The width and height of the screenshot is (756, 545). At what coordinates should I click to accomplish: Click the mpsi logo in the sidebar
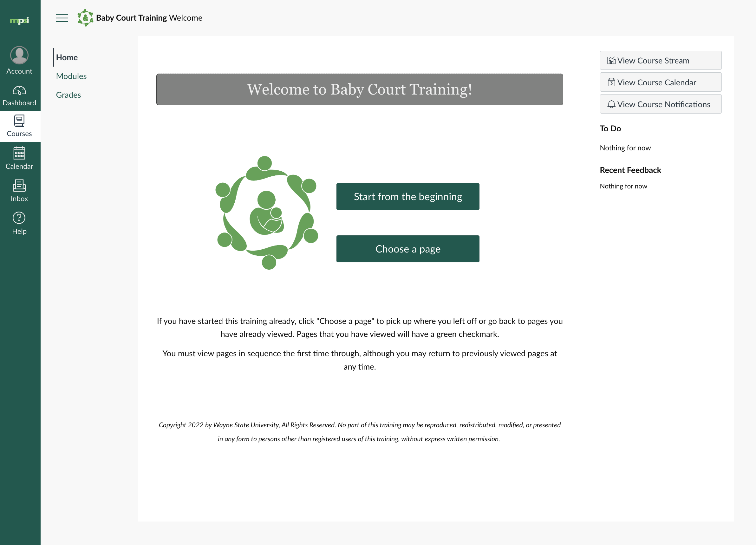(x=19, y=21)
